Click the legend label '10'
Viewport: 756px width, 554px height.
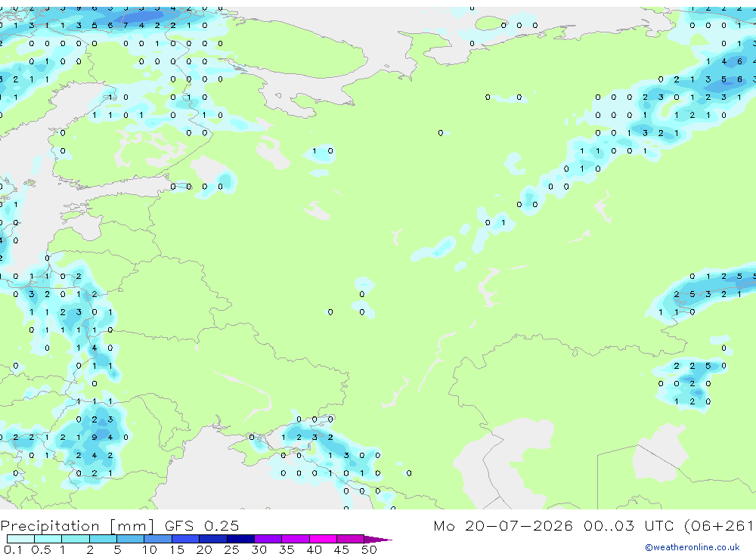pos(150,549)
